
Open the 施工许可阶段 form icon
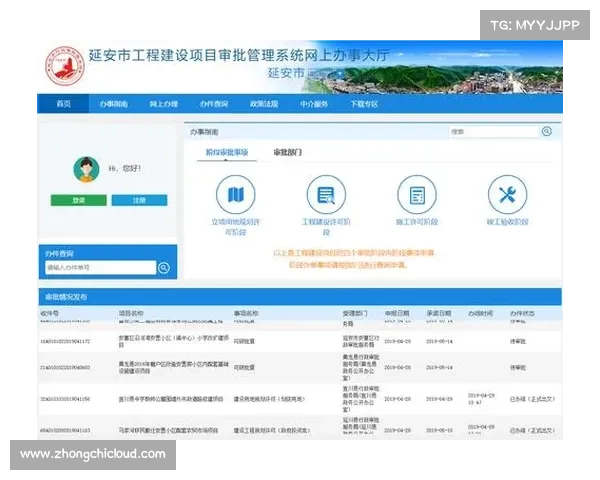coord(417,194)
